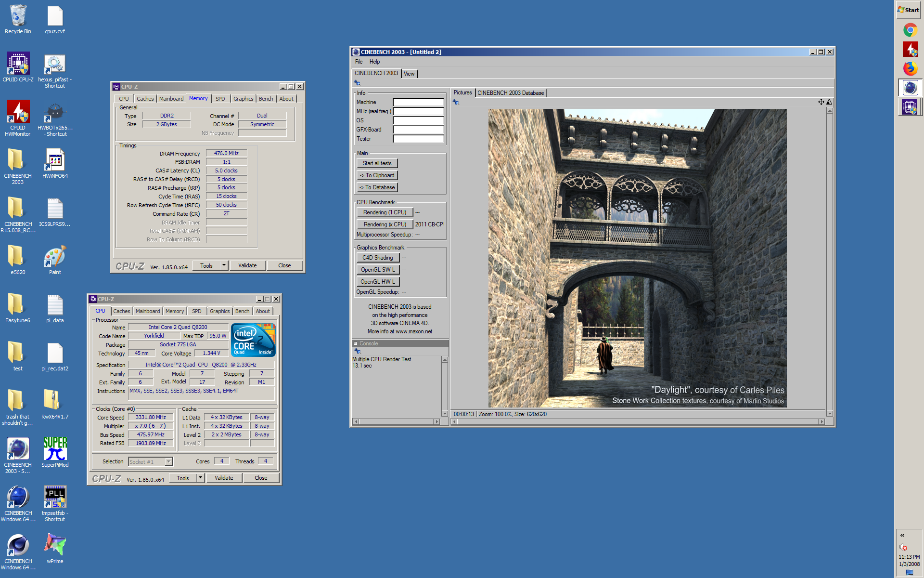This screenshot has height=578, width=924.
Task: Switch to the CPU-Z taskbar button
Action: click(910, 107)
